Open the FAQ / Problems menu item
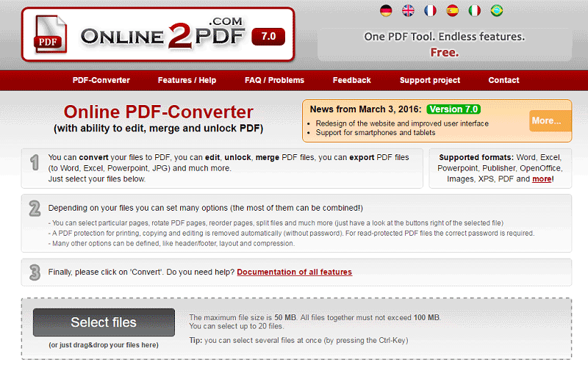 click(273, 80)
